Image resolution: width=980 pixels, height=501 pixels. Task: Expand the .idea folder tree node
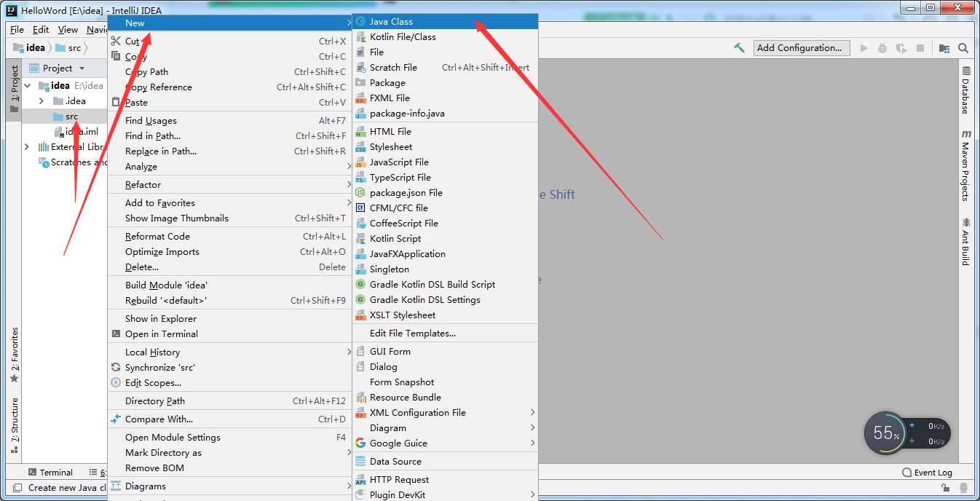41,101
